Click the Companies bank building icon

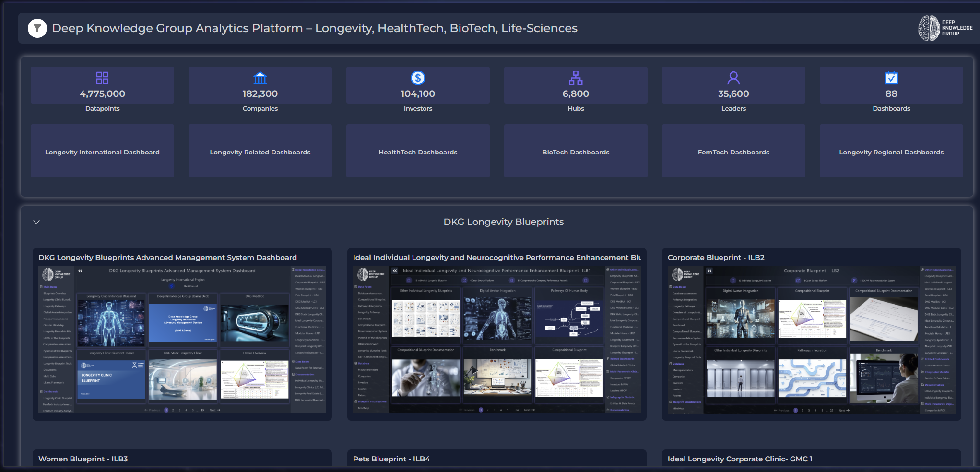coord(260,78)
